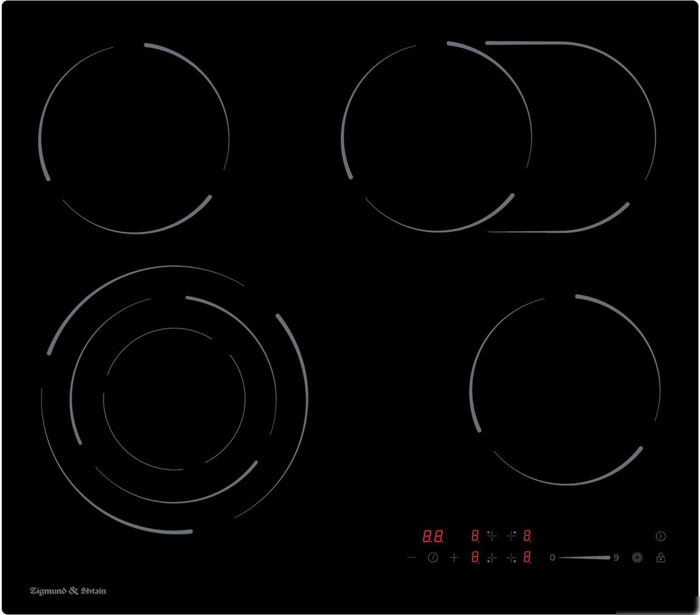Select the rear-right zone selector icon
The image size is (700, 615).
pos(512,536)
